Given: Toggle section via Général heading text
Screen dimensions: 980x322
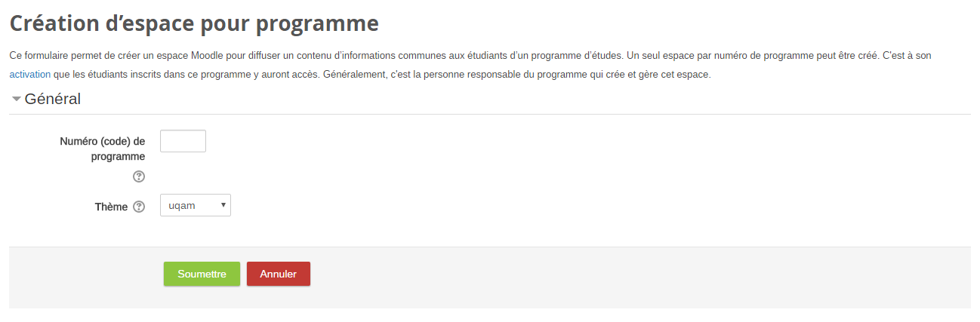Looking at the screenshot, I should click(53, 99).
